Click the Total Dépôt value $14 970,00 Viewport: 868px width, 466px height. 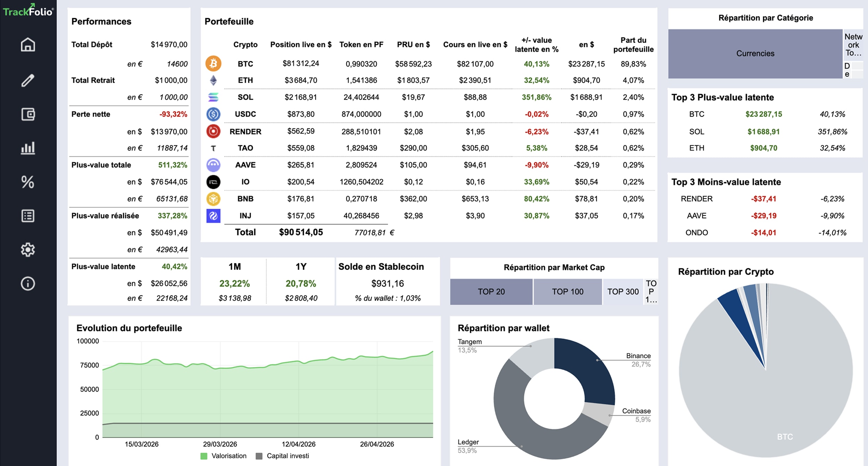[x=169, y=44]
